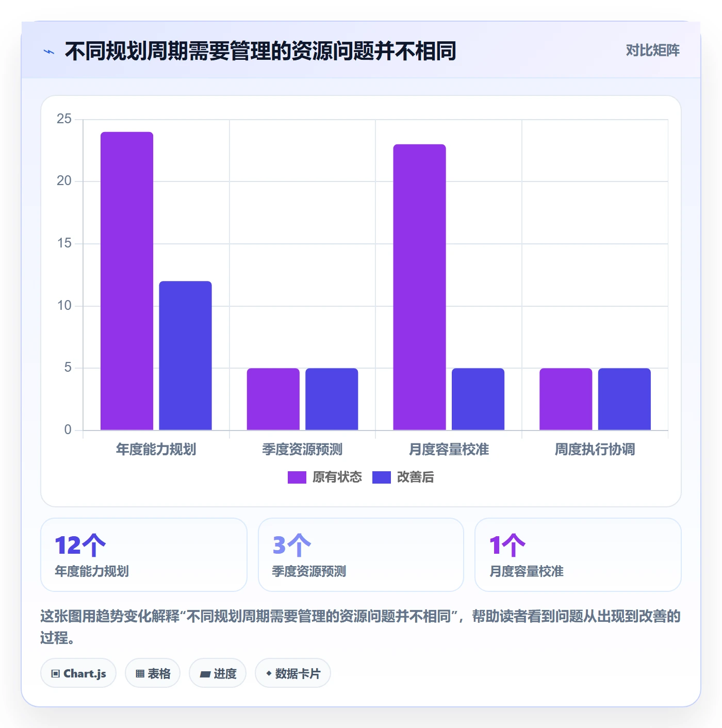
Task: Click the purple 季度资源预测 bar
Action: pyautogui.click(x=273, y=399)
